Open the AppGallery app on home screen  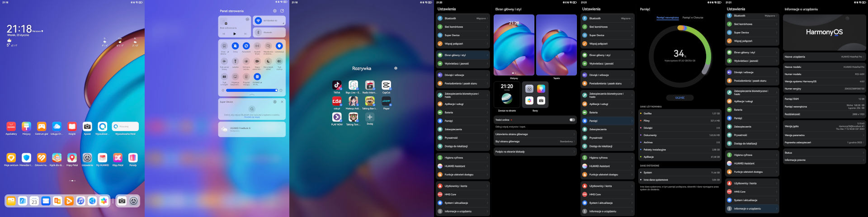pos(11,127)
